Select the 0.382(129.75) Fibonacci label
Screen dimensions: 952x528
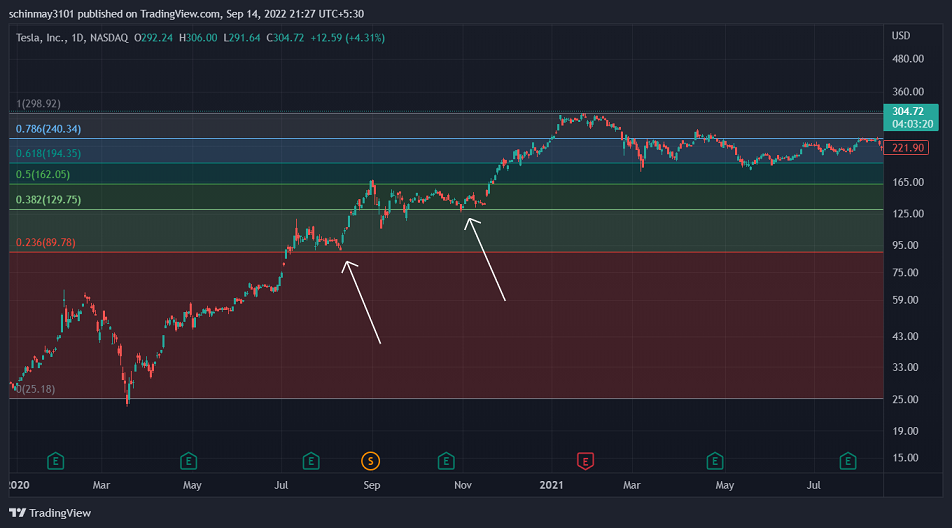click(49, 200)
